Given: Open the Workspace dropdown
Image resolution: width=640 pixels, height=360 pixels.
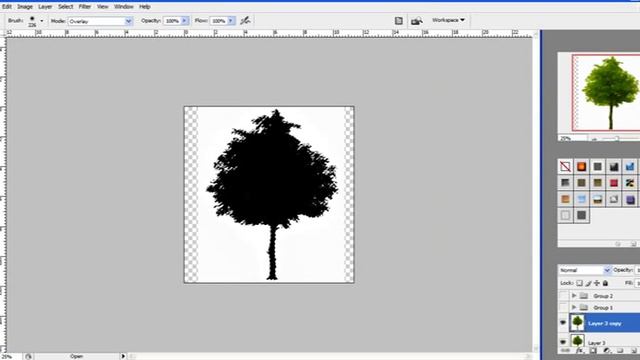Looking at the screenshot, I should [x=448, y=20].
